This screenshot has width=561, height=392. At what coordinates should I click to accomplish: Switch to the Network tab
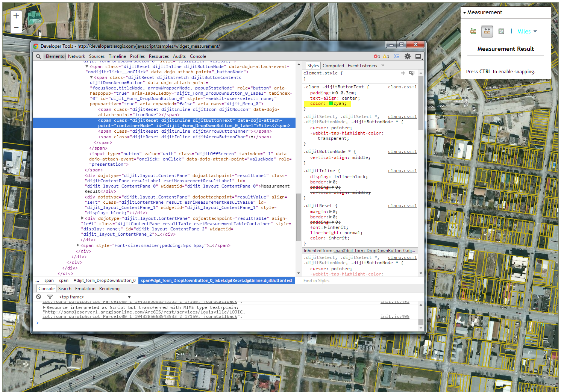[x=76, y=56]
